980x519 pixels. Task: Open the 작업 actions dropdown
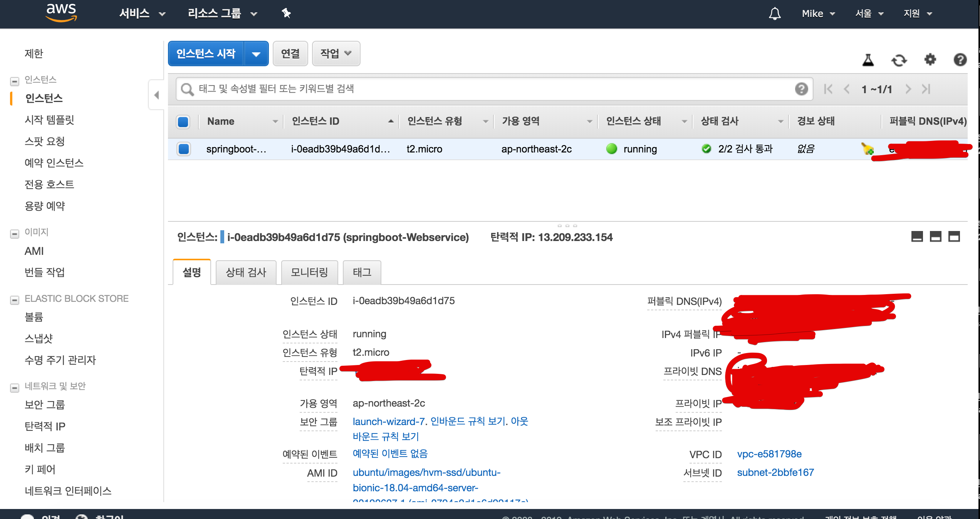coord(336,54)
